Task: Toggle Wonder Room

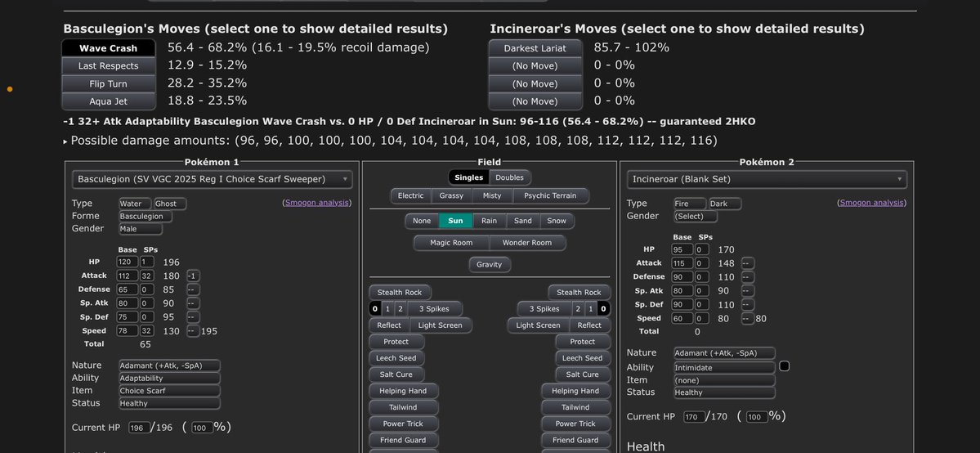Action: 527,243
